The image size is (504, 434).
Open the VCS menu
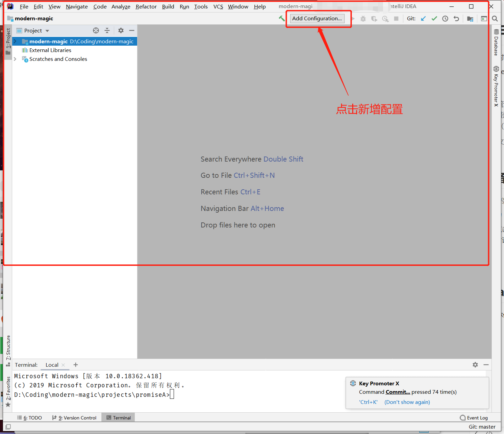tap(218, 6)
